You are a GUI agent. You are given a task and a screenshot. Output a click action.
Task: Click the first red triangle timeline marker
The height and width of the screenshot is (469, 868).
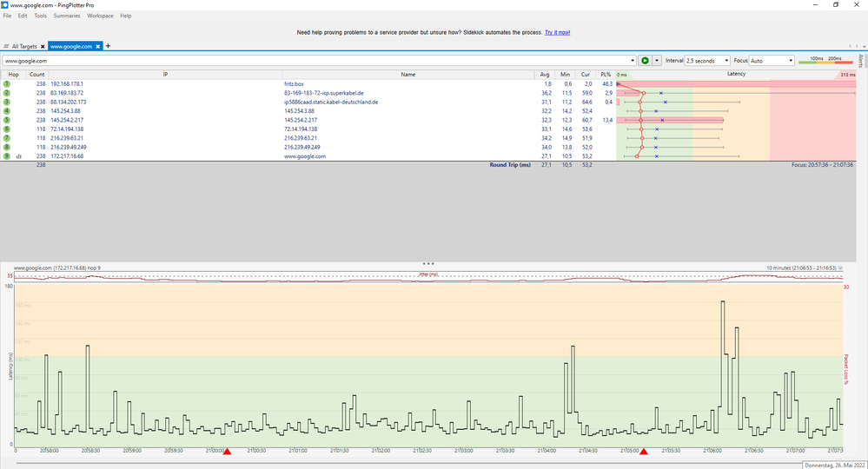click(228, 452)
